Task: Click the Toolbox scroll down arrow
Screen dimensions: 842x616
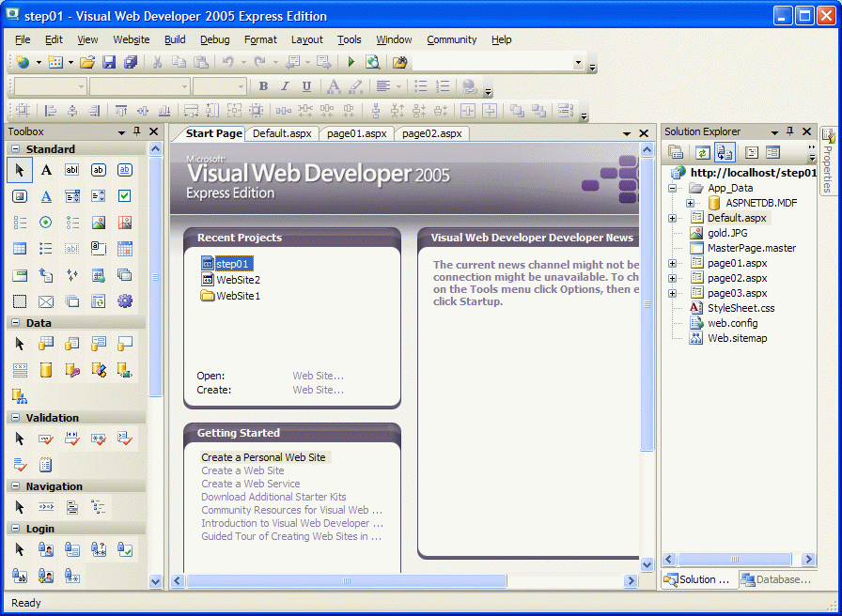Action: [x=155, y=580]
